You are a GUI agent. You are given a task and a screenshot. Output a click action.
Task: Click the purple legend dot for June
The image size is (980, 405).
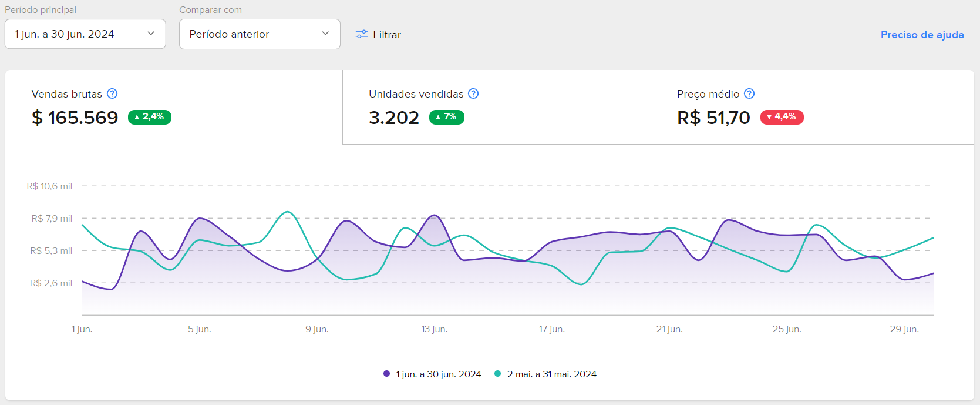(x=386, y=373)
